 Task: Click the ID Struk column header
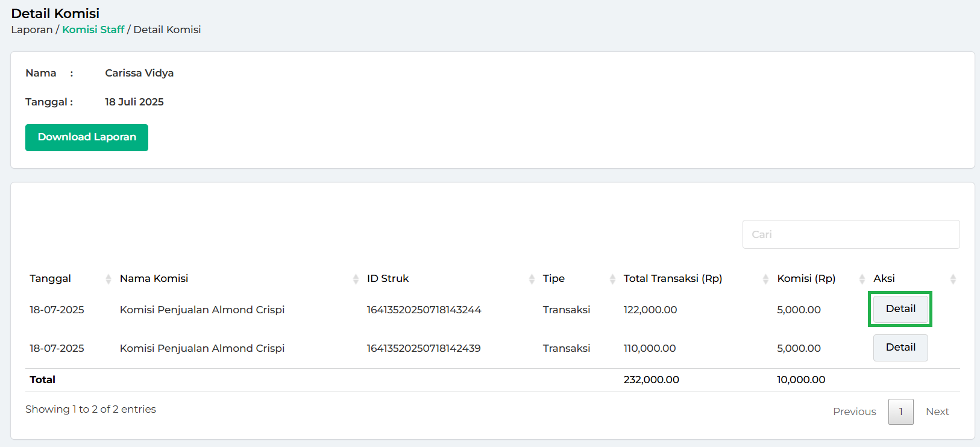(388, 278)
